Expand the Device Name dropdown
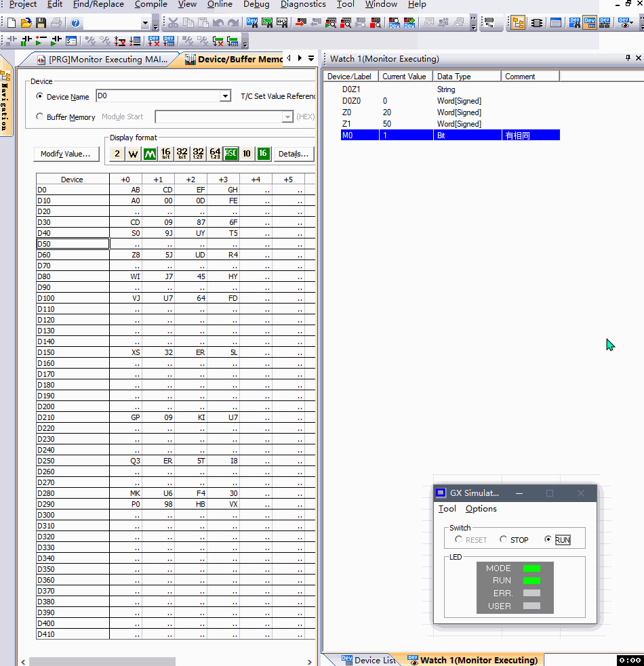The image size is (644, 666). (226, 97)
